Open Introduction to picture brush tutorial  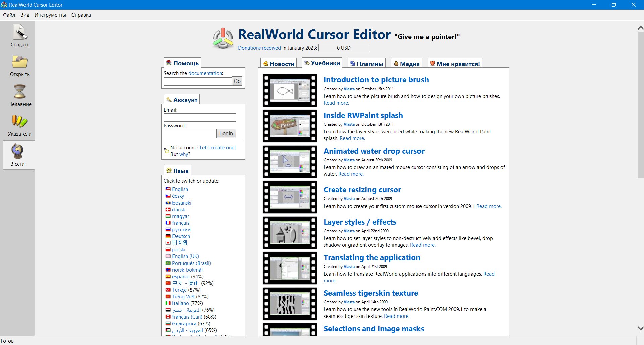point(376,80)
